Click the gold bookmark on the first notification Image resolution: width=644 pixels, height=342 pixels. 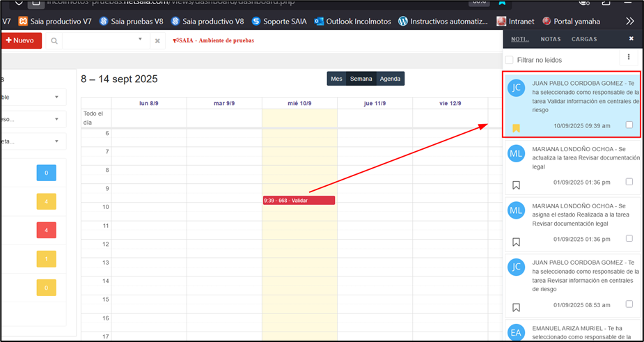tap(516, 127)
